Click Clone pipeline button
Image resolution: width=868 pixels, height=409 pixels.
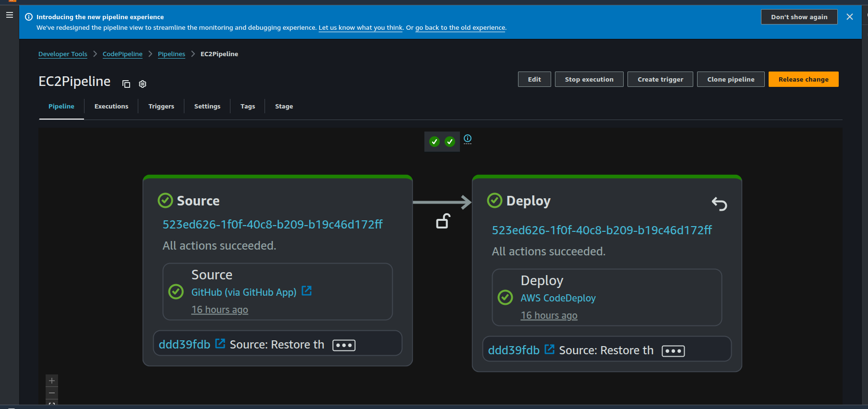click(x=731, y=79)
